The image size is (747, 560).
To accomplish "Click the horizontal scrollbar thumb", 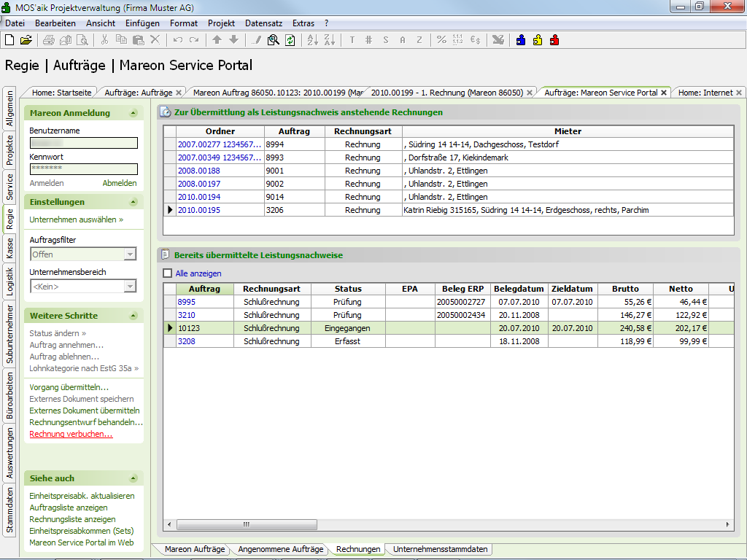I will click(247, 524).
